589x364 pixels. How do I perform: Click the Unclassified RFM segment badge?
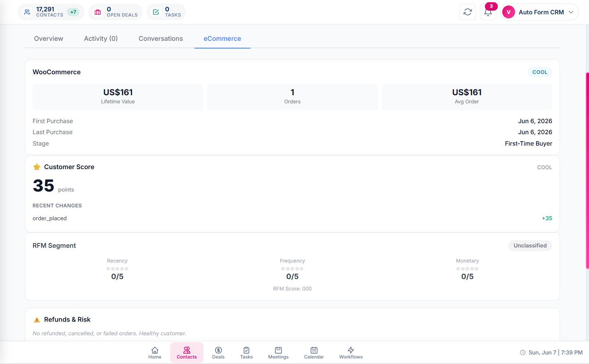click(530, 246)
